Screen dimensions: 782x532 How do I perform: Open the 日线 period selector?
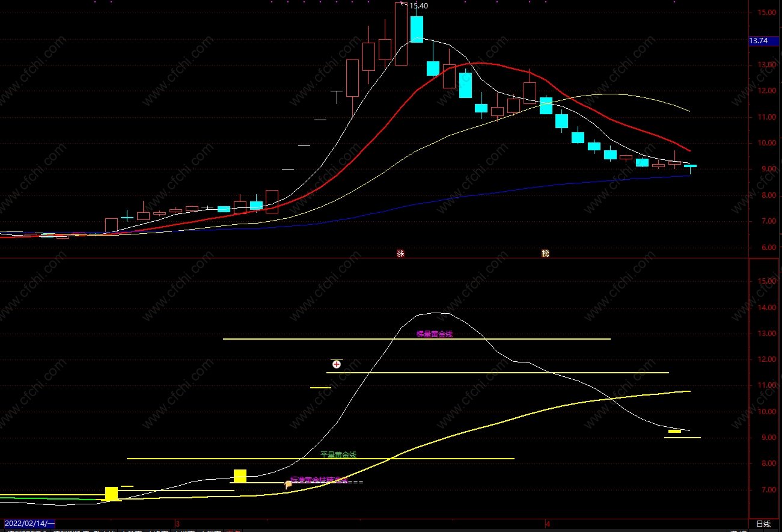763,524
